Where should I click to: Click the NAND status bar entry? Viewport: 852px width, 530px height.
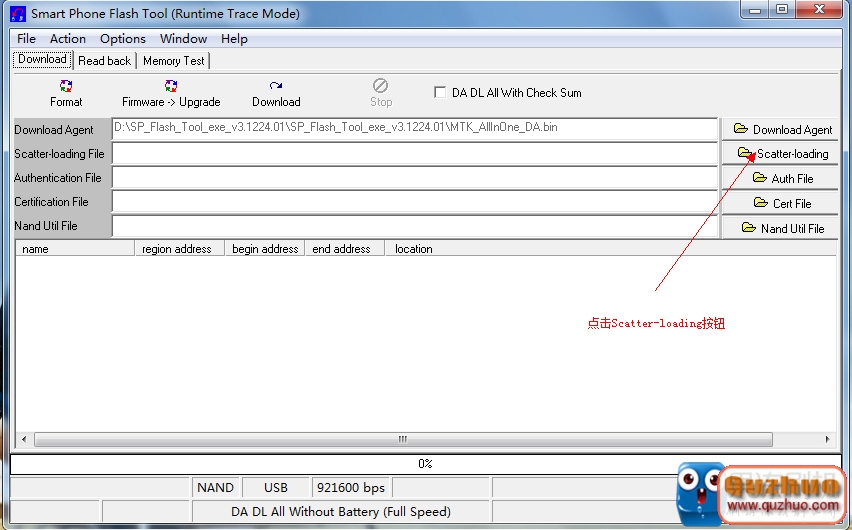point(216,488)
